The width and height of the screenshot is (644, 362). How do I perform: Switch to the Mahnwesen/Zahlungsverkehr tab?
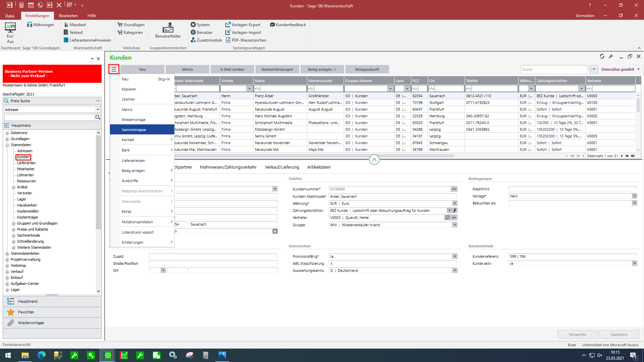pos(228,167)
